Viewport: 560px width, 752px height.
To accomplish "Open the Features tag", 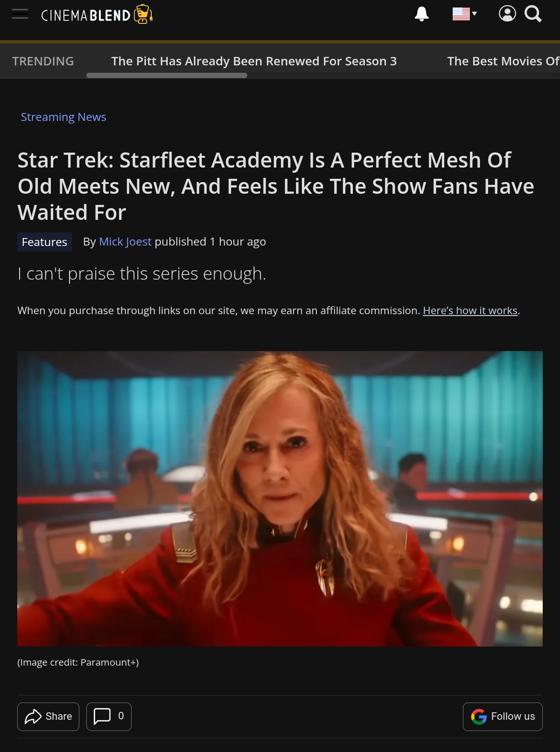I will 44,242.
